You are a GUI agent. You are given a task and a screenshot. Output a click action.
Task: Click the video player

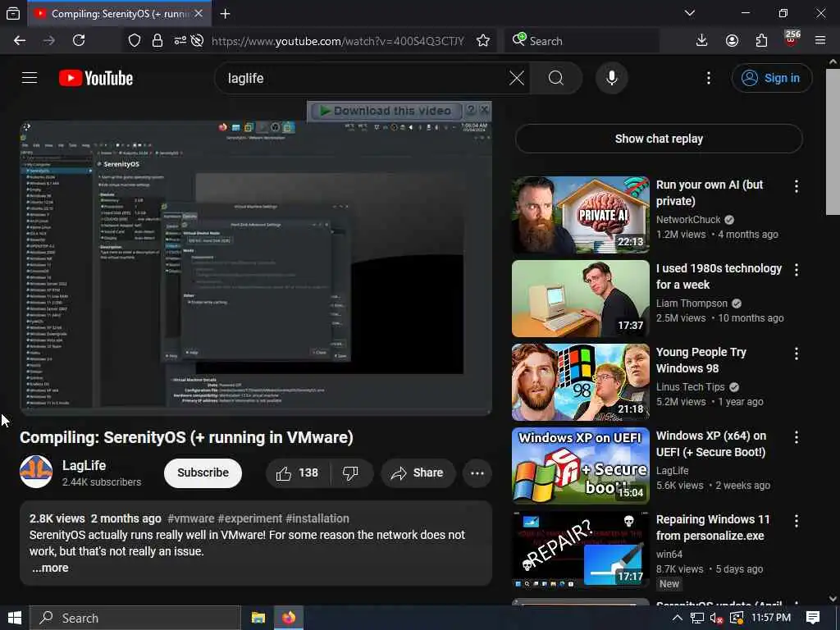(256, 268)
